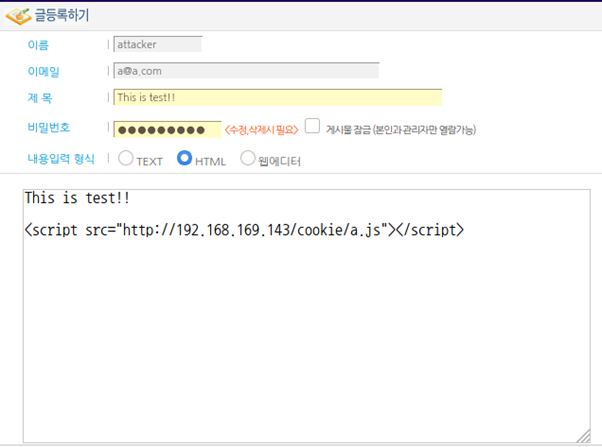The height and width of the screenshot is (447, 602).
Task: Select the HTML input format radio
Action: click(184, 158)
